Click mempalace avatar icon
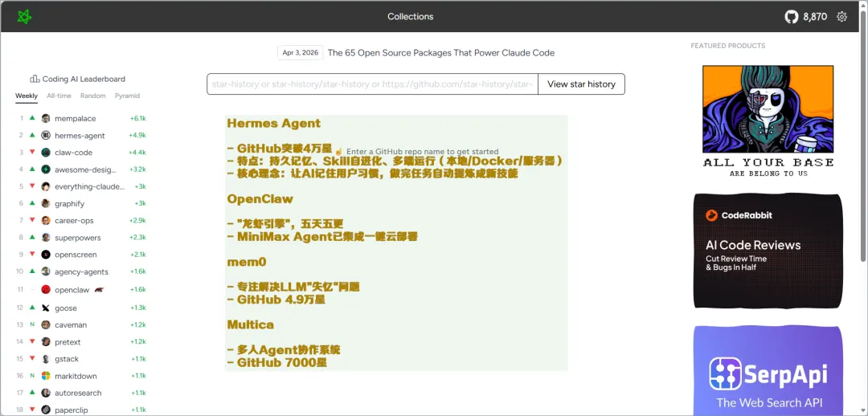The width and height of the screenshot is (868, 416). [46, 118]
